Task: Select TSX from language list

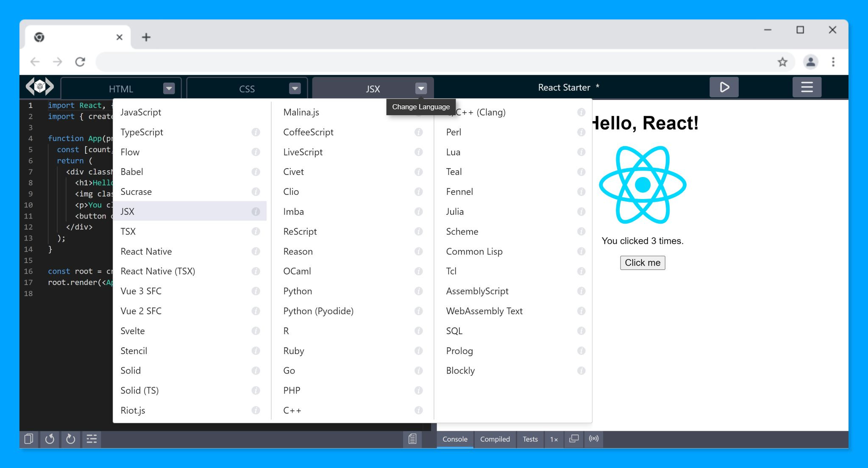Action: 128,232
